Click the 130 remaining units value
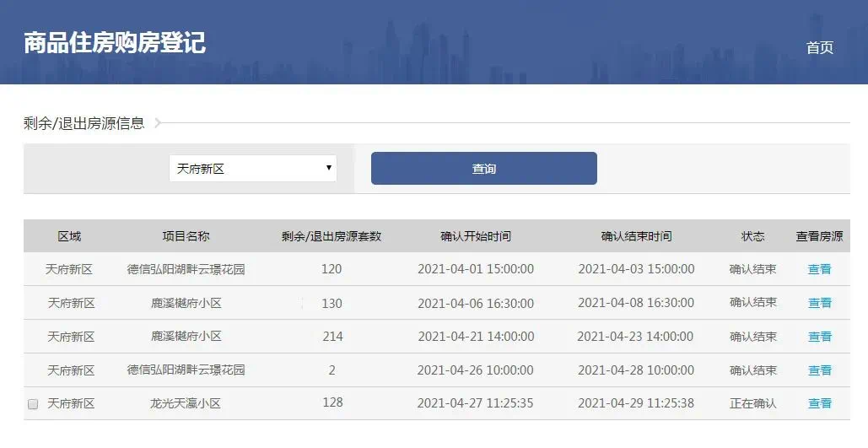 (332, 304)
